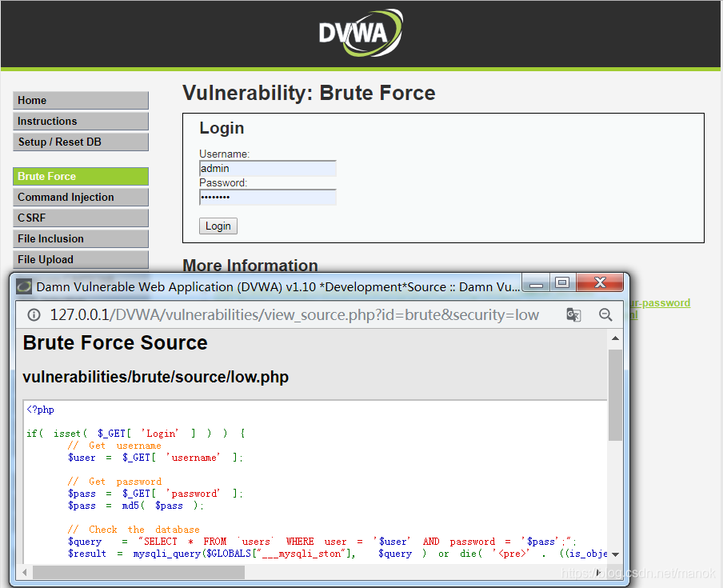Click the horizontal scrollbar thumb in popup
The height and width of the screenshot is (588, 723).
[x=138, y=573]
